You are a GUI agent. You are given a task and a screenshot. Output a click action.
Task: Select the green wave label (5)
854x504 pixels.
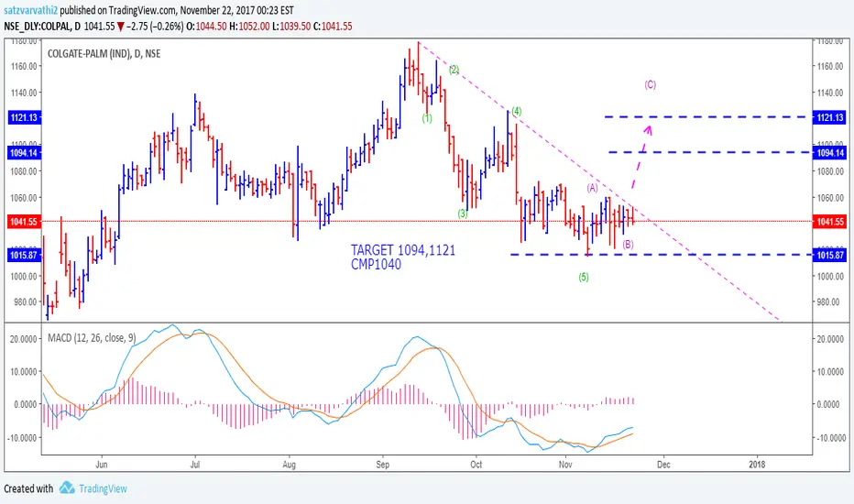pos(584,277)
